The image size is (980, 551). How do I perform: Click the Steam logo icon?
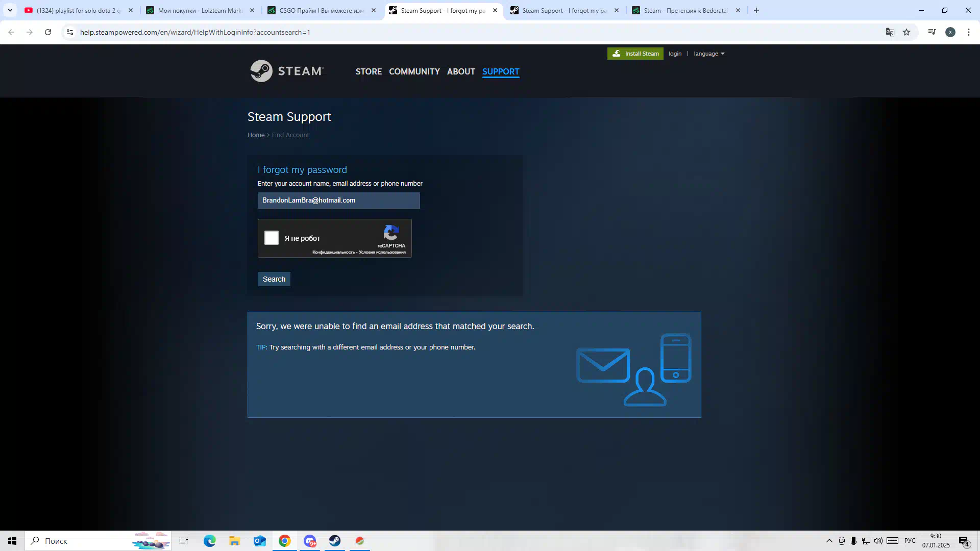point(261,71)
